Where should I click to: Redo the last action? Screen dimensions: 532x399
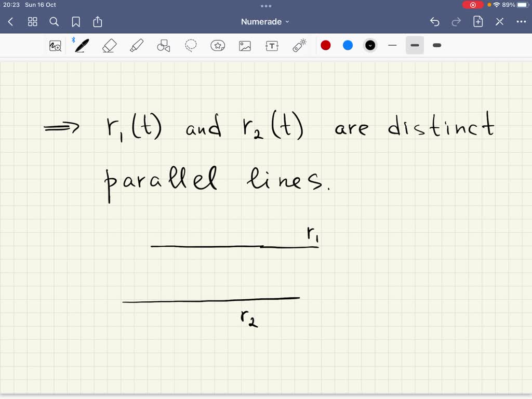456,22
